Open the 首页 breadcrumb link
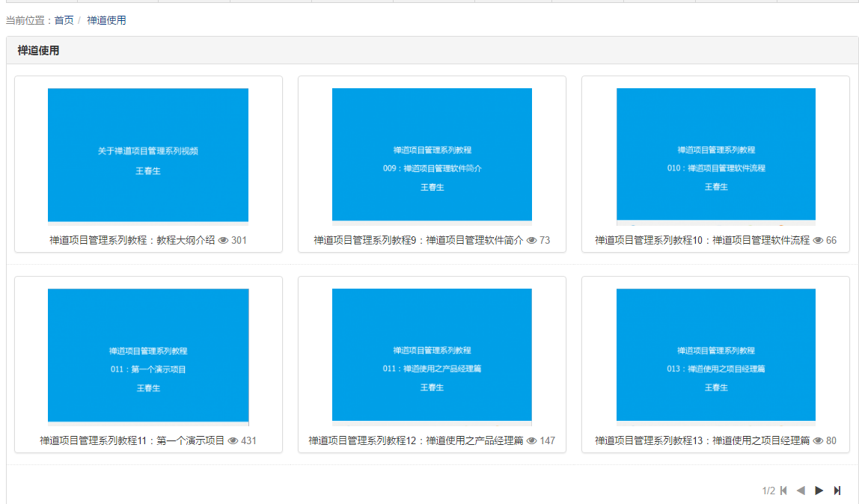This screenshot has width=859, height=504. [x=64, y=20]
